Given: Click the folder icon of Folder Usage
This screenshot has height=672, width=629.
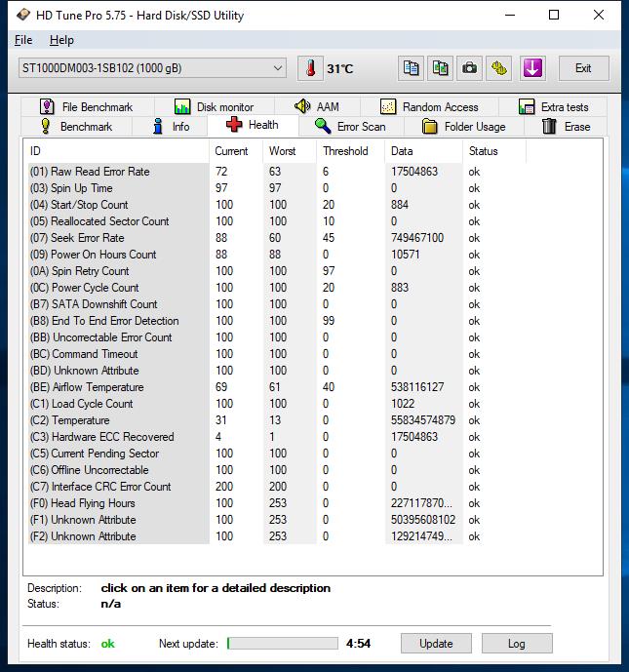Looking at the screenshot, I should 430,127.
